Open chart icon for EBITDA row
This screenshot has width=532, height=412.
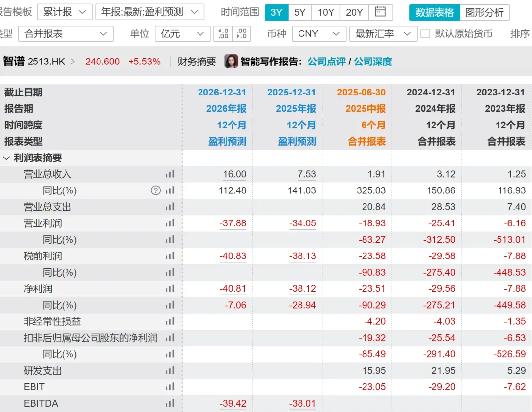point(170,403)
